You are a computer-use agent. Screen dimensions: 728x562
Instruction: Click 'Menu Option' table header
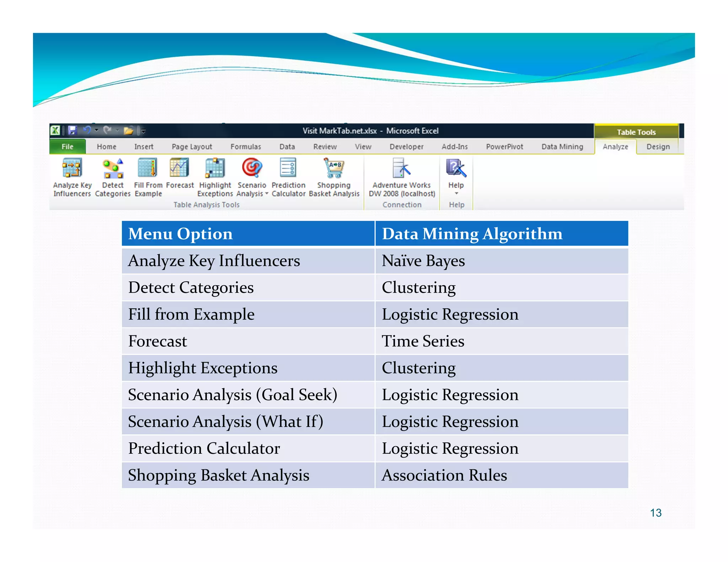(x=248, y=233)
